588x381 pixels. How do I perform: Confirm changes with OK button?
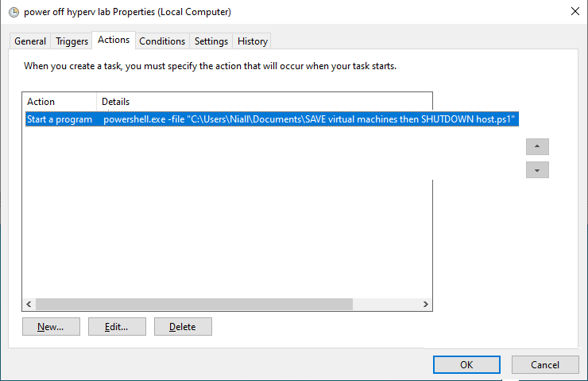[466, 364]
